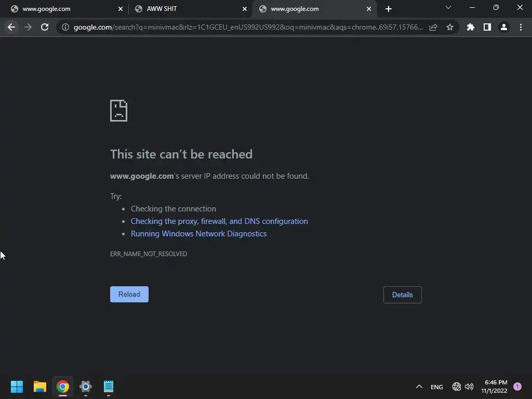The width and height of the screenshot is (532, 399).
Task: View site information icon in address bar
Action: [65, 27]
